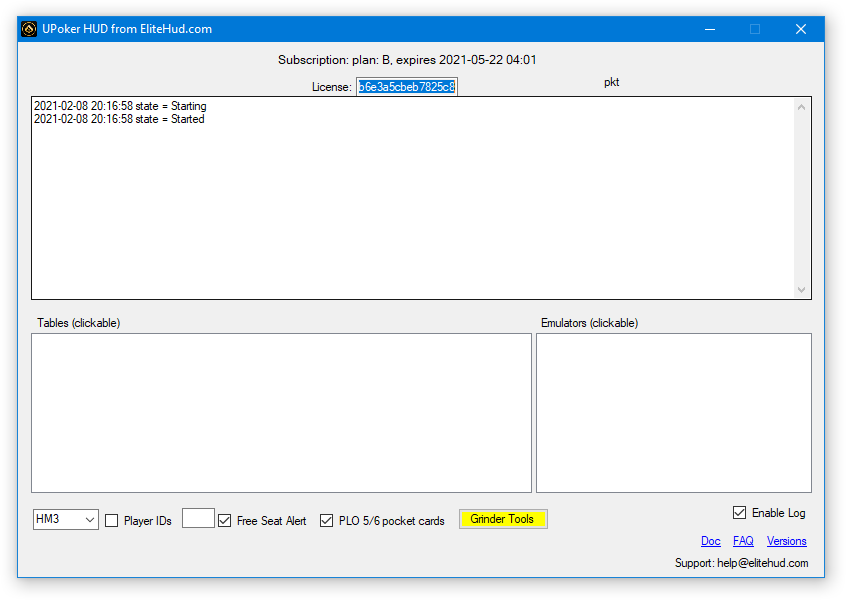846x600 pixels.
Task: Disable the Enable Log checkbox
Action: (739, 513)
